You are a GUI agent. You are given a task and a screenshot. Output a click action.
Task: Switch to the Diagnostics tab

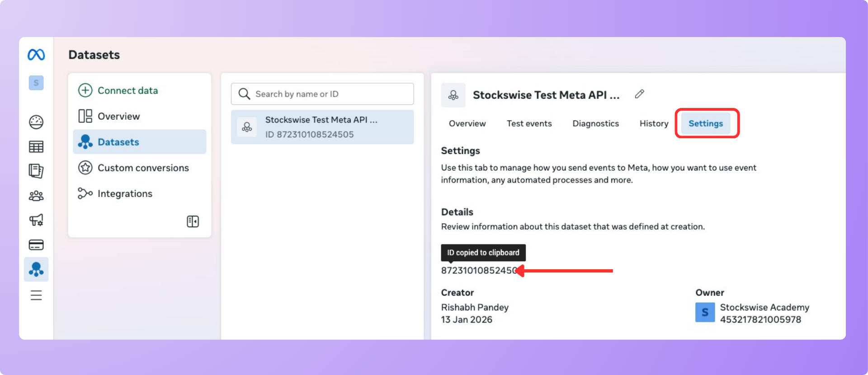pyautogui.click(x=595, y=123)
